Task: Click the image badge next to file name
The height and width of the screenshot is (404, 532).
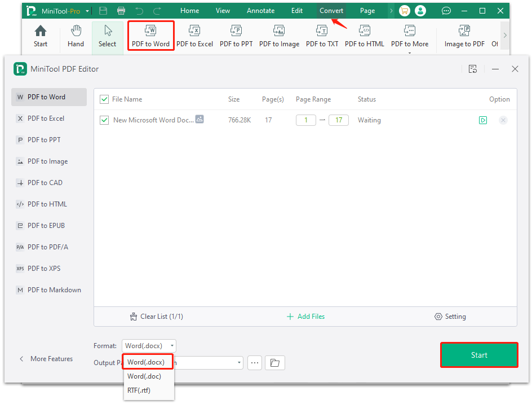Action: 200,119
